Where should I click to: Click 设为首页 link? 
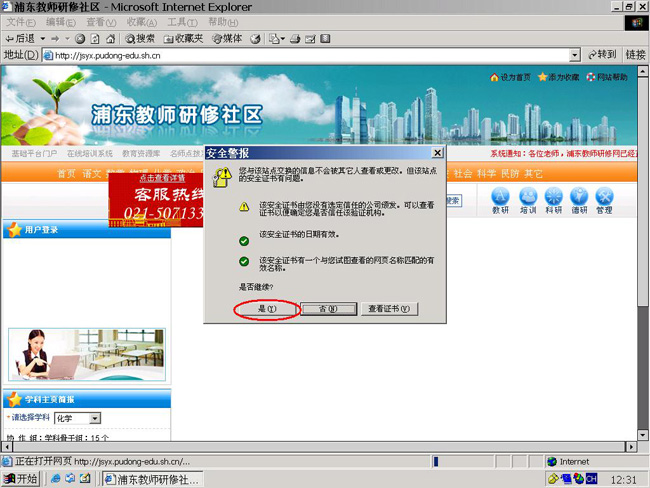[510, 77]
